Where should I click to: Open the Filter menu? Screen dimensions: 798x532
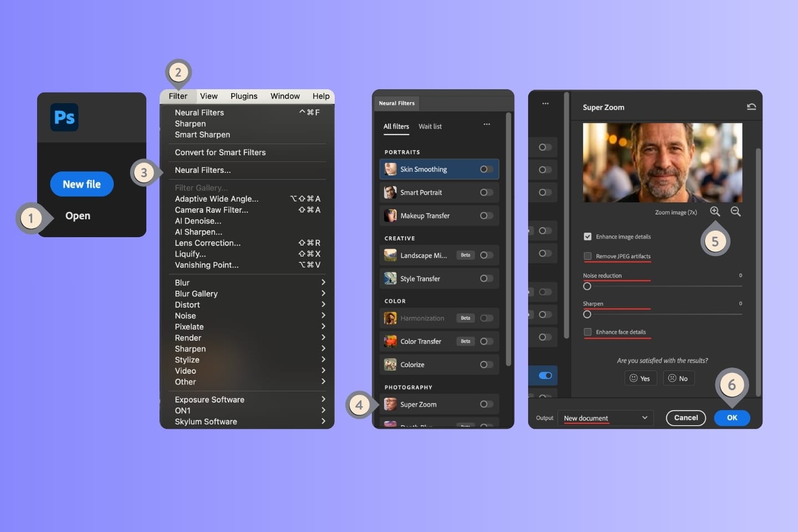[177, 96]
